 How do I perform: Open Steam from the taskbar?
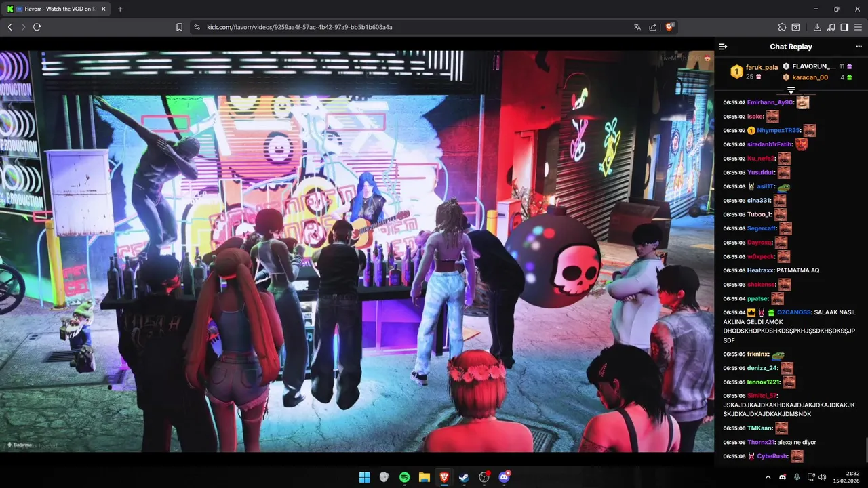[464, 477]
